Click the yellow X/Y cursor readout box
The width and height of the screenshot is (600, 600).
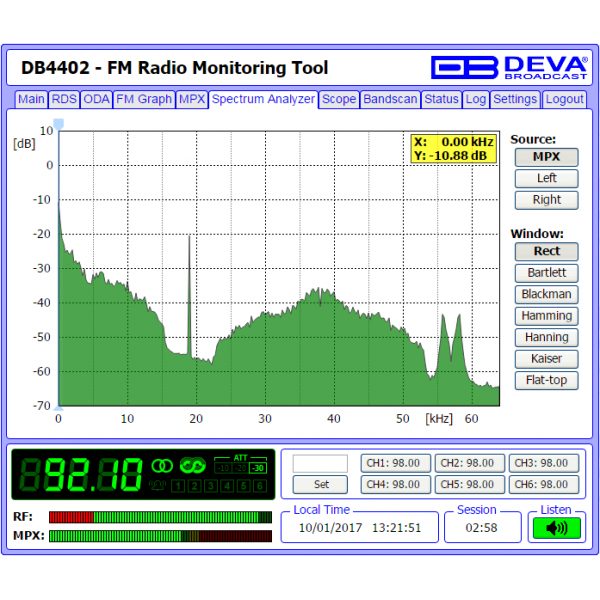click(x=453, y=149)
